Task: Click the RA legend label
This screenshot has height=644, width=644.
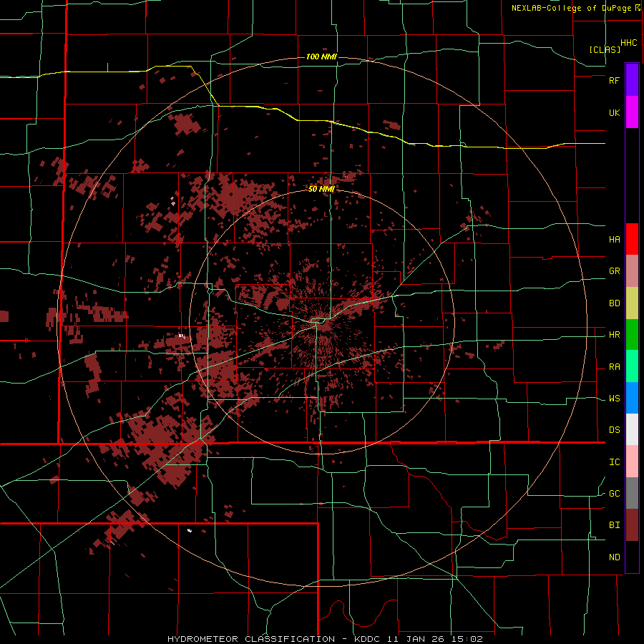Action: pyautogui.click(x=614, y=367)
